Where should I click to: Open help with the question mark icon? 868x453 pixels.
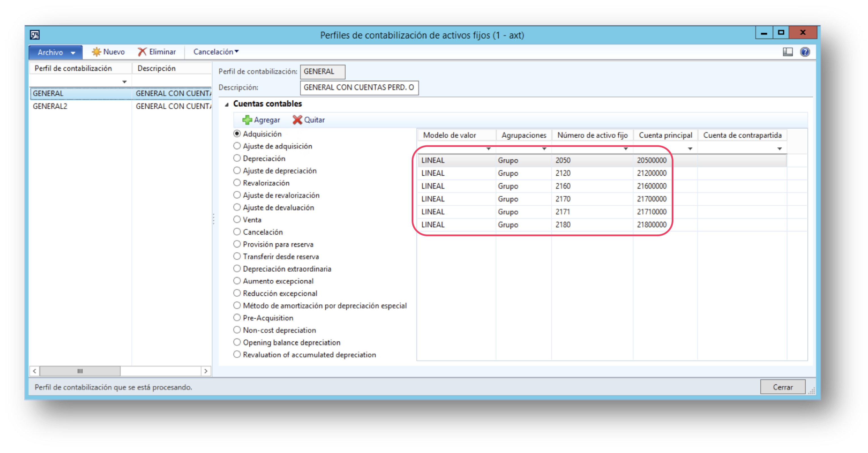(805, 52)
